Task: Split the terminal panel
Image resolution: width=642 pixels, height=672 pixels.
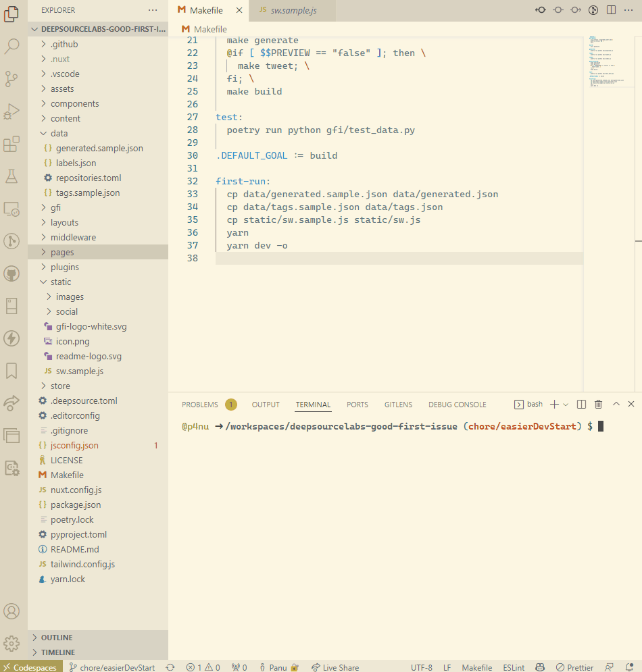Action: click(582, 404)
